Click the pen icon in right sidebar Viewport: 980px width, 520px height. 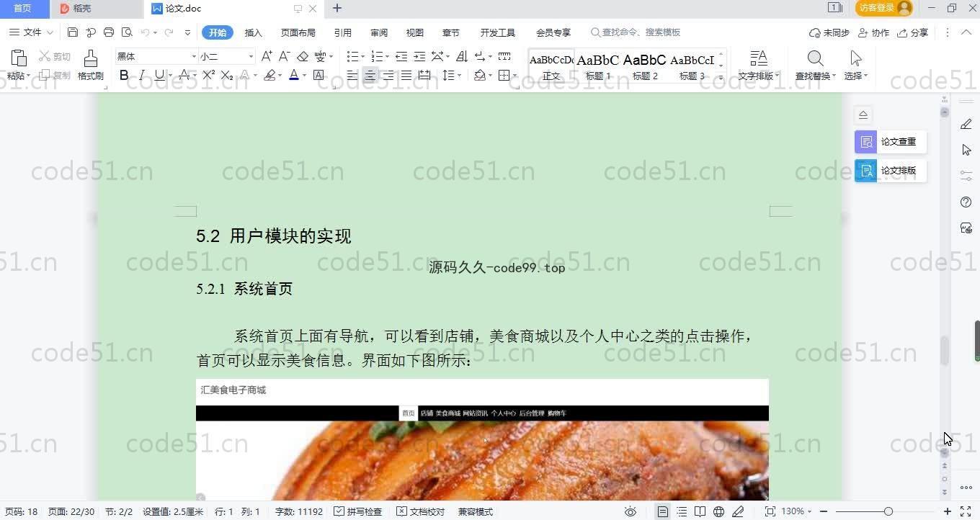[966, 124]
